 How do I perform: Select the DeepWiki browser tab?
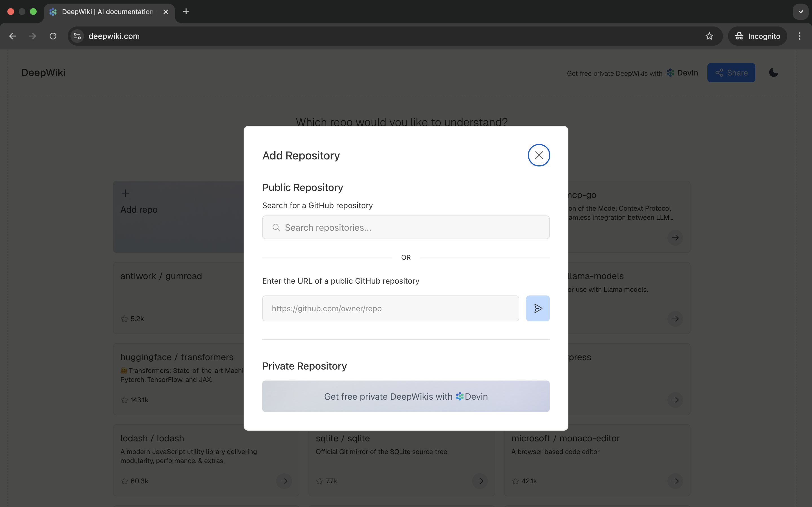[x=107, y=12]
